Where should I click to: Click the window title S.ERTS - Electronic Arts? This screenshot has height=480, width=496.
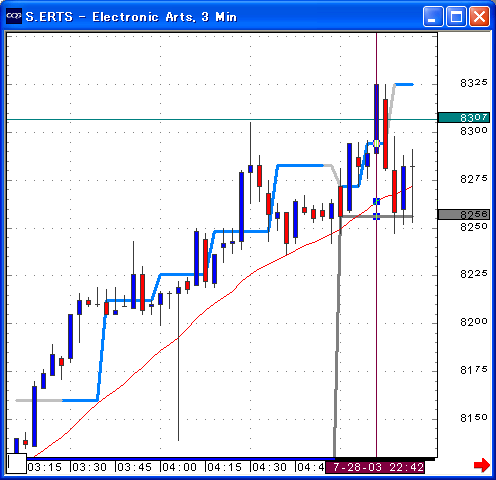(131, 17)
